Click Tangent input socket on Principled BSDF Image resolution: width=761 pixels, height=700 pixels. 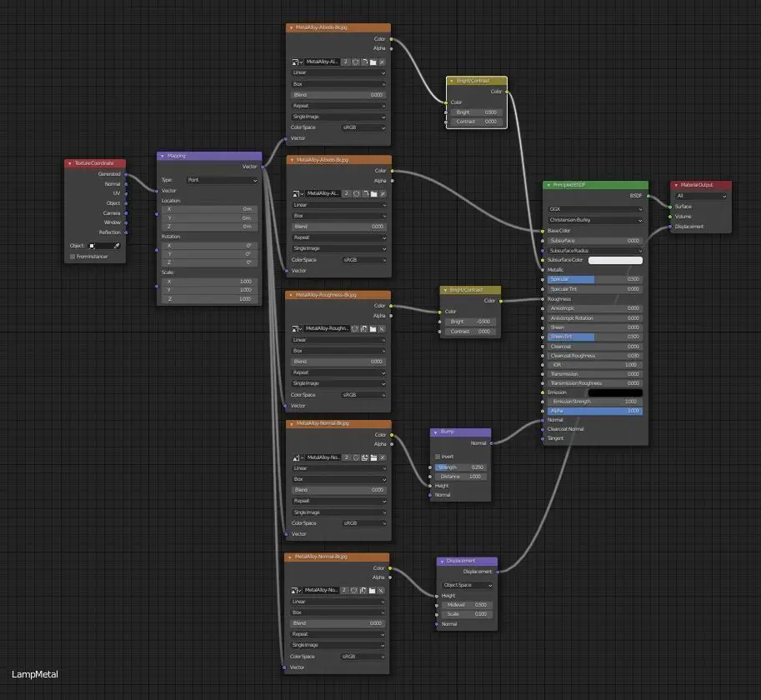pyautogui.click(x=543, y=438)
